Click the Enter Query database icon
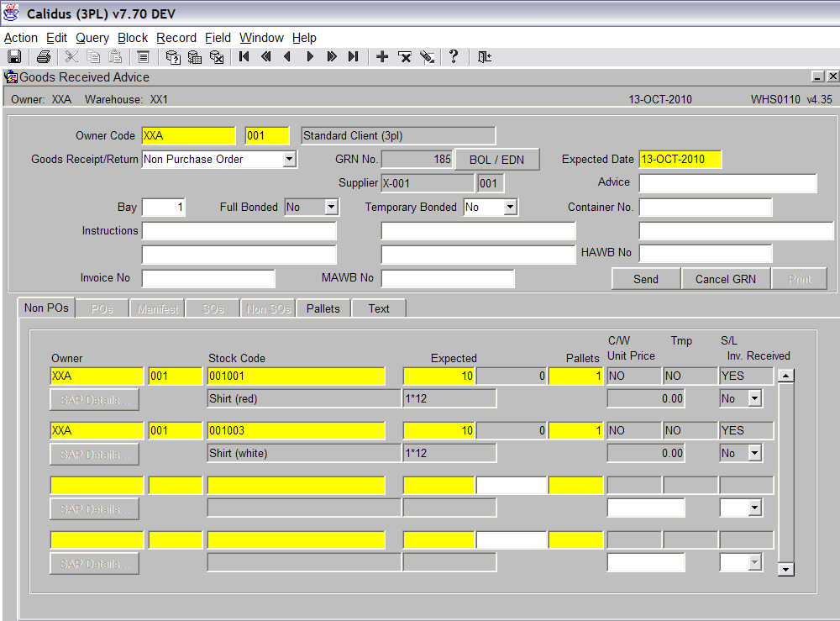 tap(172, 57)
